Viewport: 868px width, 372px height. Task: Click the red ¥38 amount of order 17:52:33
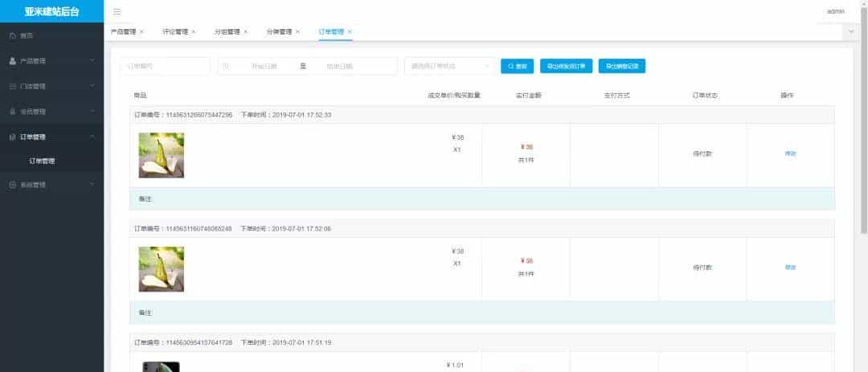(526, 147)
